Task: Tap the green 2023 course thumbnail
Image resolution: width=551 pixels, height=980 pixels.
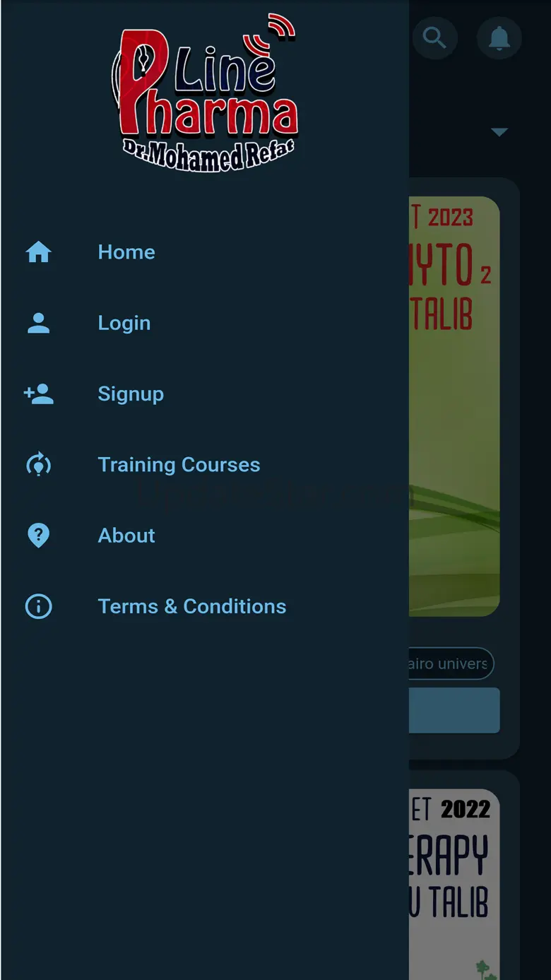Action: click(454, 406)
